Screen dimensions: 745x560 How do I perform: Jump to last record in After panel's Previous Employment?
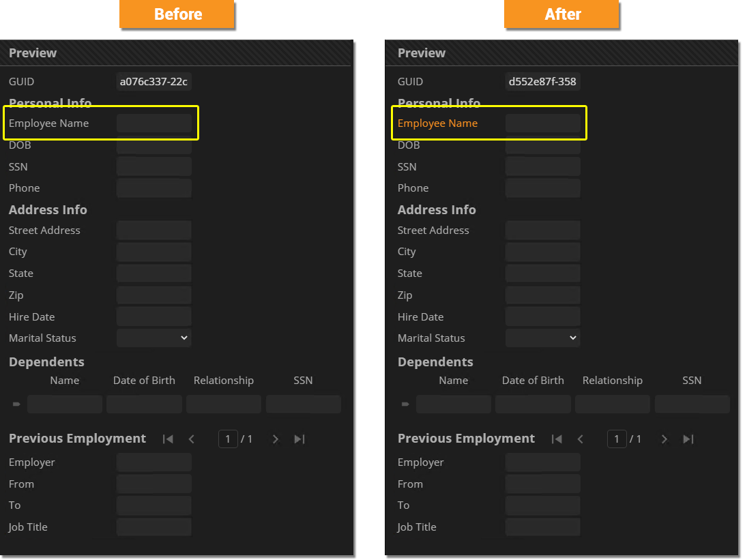[688, 439]
